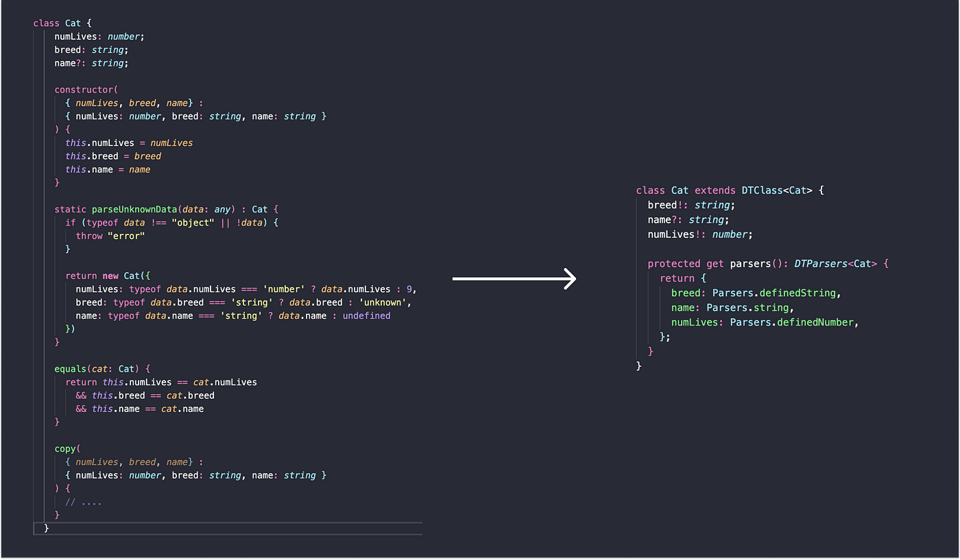Click the 'breed: Parsers.definedString,' line

[x=756, y=293]
